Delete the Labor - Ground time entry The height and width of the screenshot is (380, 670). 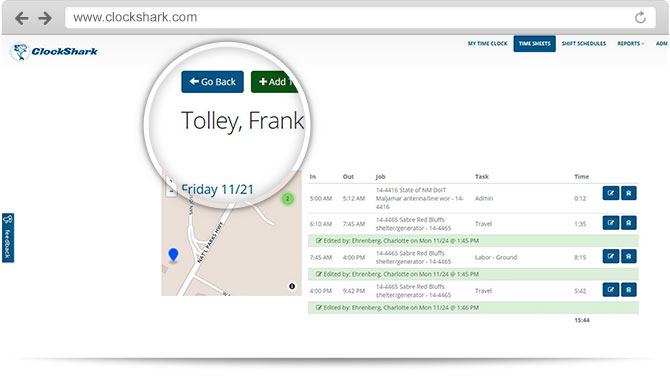coord(629,256)
